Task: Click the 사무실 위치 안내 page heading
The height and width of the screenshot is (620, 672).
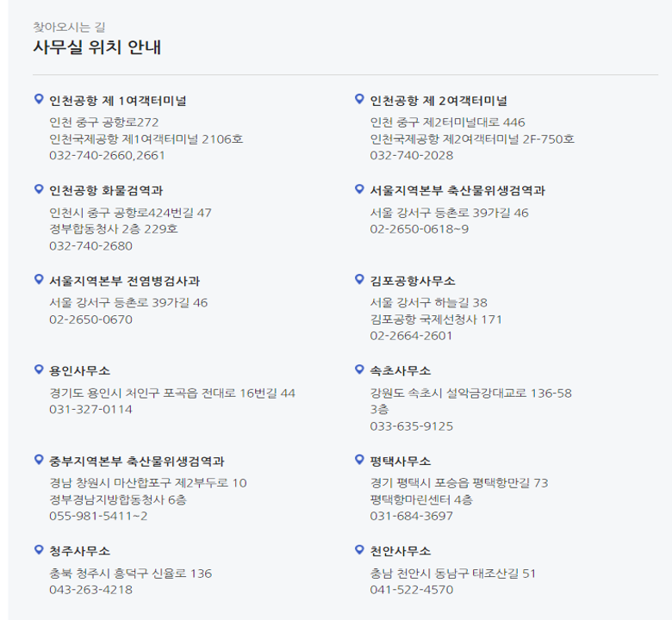Action: pyautogui.click(x=97, y=47)
